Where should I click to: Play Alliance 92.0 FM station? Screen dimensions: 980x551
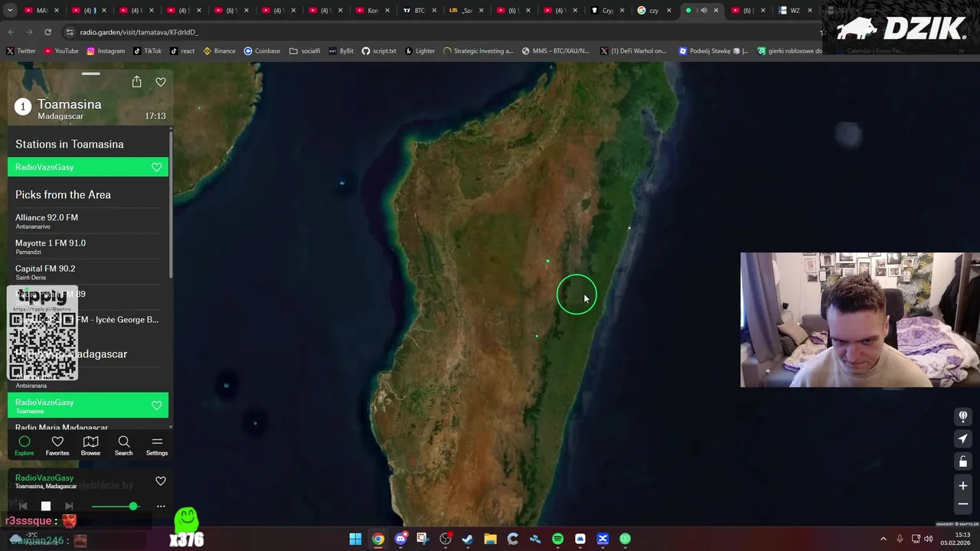tap(88, 221)
